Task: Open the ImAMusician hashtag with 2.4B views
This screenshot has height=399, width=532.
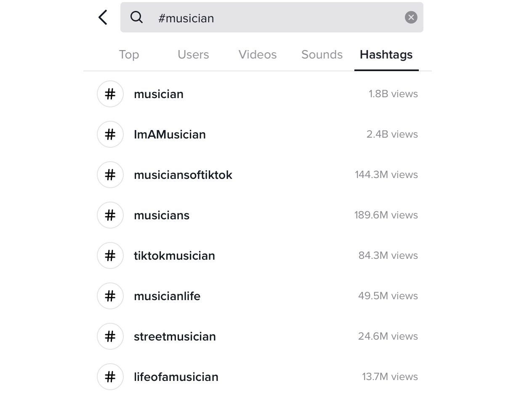Action: [x=258, y=134]
